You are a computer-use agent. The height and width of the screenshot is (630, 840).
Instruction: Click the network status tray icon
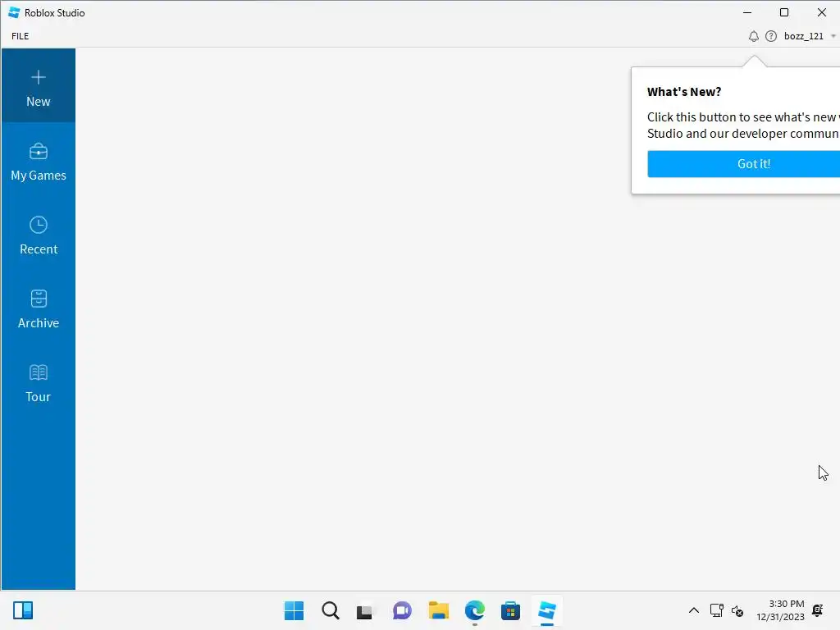[x=716, y=610]
